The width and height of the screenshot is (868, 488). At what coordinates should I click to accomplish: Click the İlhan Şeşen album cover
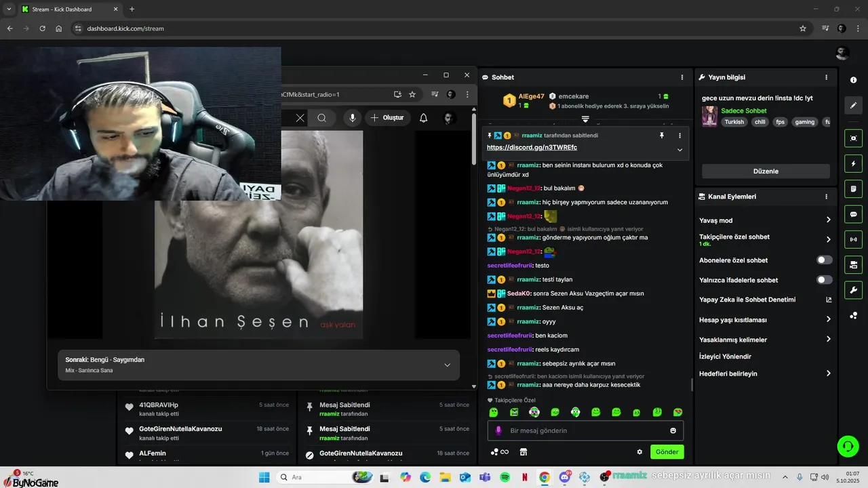pyautogui.click(x=259, y=235)
